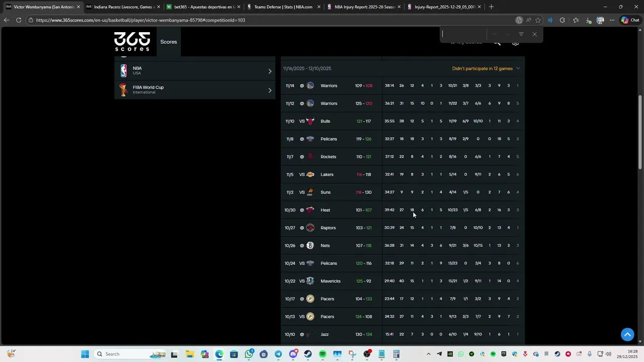Click the browser refresh button
The image size is (644, 362).
coord(19,20)
